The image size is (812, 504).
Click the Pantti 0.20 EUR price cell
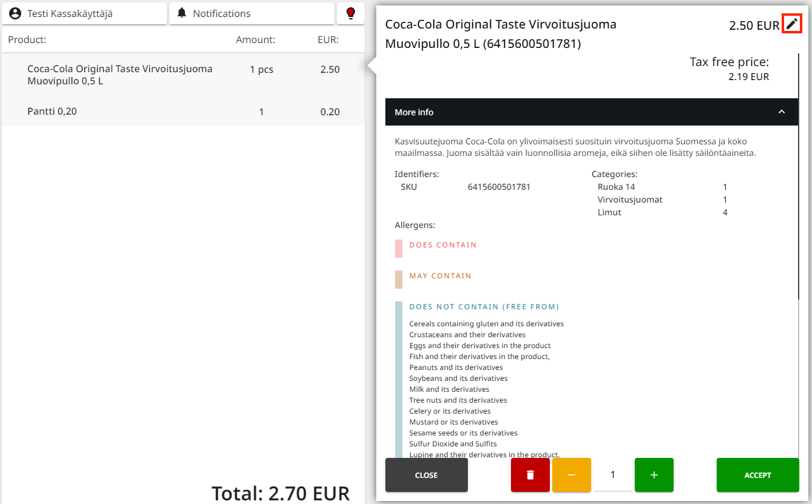point(330,112)
